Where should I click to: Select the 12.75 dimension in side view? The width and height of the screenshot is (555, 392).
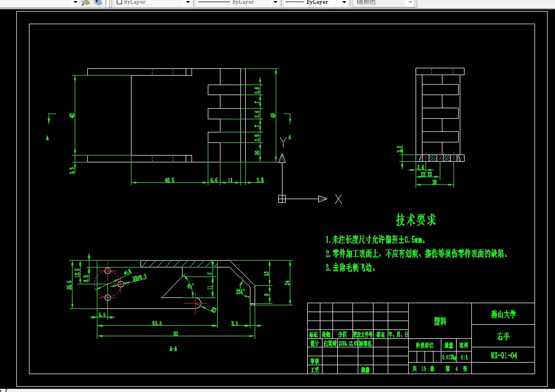pyautogui.click(x=427, y=174)
